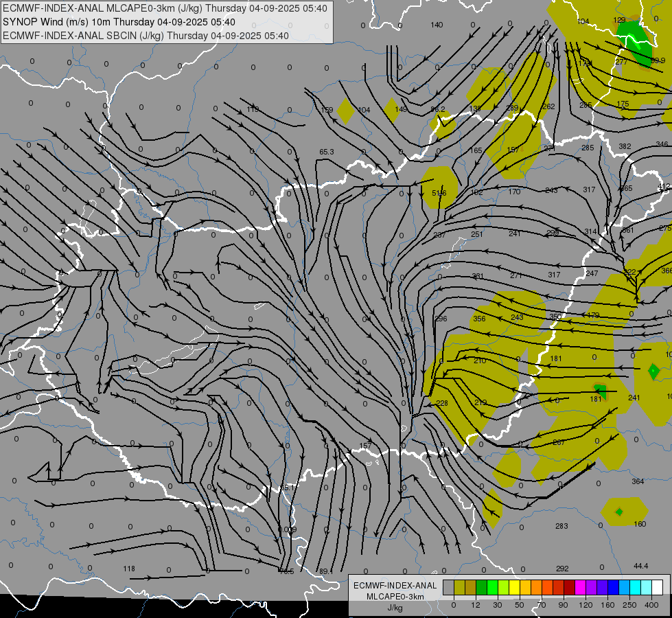This screenshot has height=618, width=672.
Task: Click the pure blue legend swatch
Action: (x=614, y=588)
